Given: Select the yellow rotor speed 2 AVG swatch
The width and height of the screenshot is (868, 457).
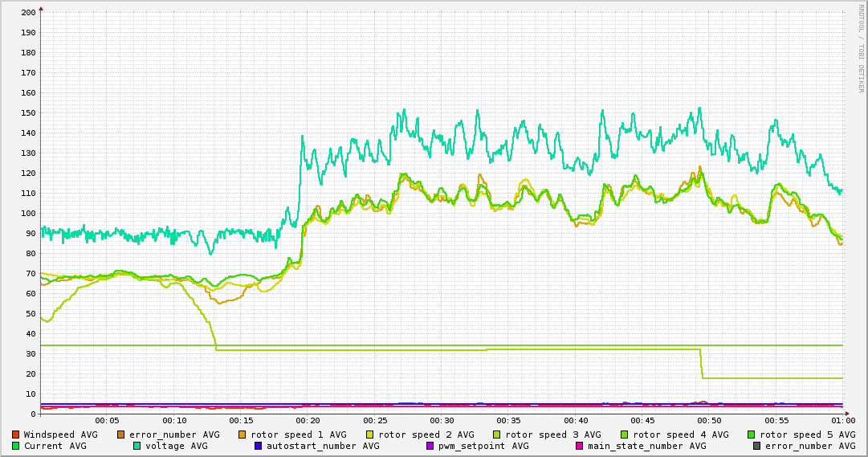Looking at the screenshot, I should pos(370,435).
